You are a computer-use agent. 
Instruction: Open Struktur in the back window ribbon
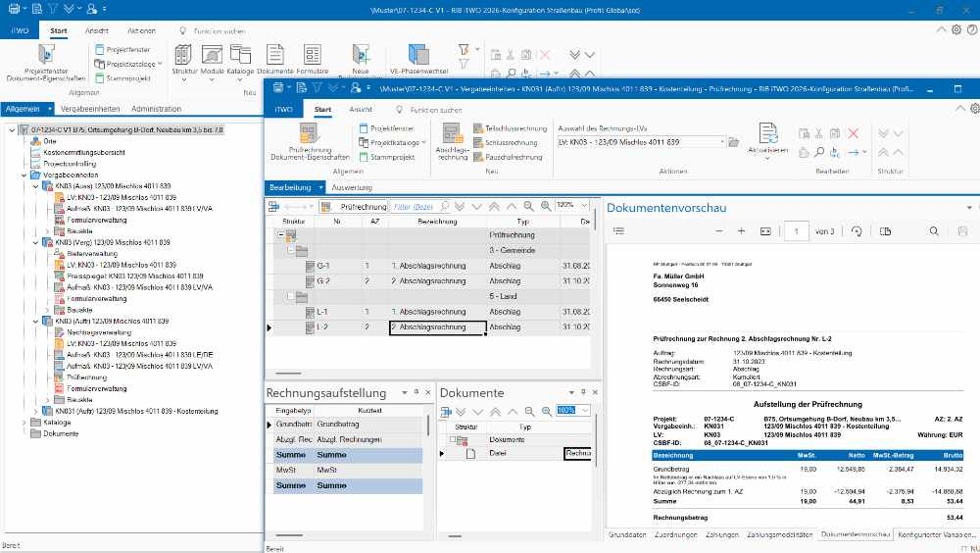pyautogui.click(x=184, y=60)
